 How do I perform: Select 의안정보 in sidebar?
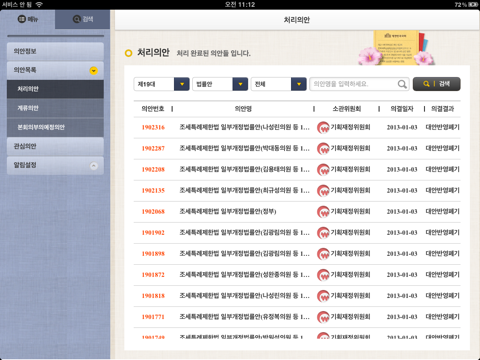[55, 51]
